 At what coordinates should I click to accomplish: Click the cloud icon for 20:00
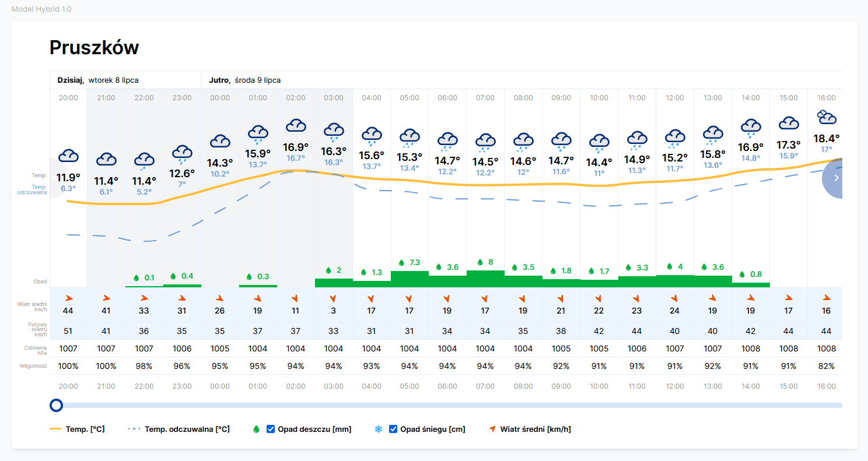click(68, 156)
